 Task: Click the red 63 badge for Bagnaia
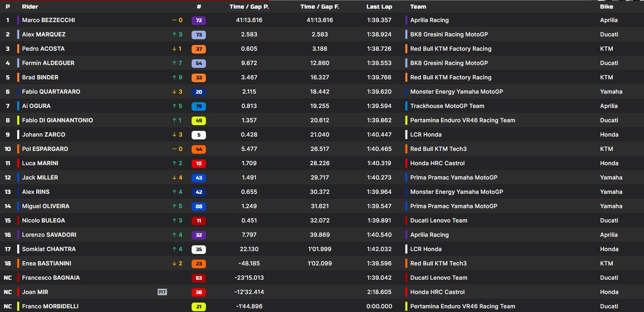tap(199, 278)
